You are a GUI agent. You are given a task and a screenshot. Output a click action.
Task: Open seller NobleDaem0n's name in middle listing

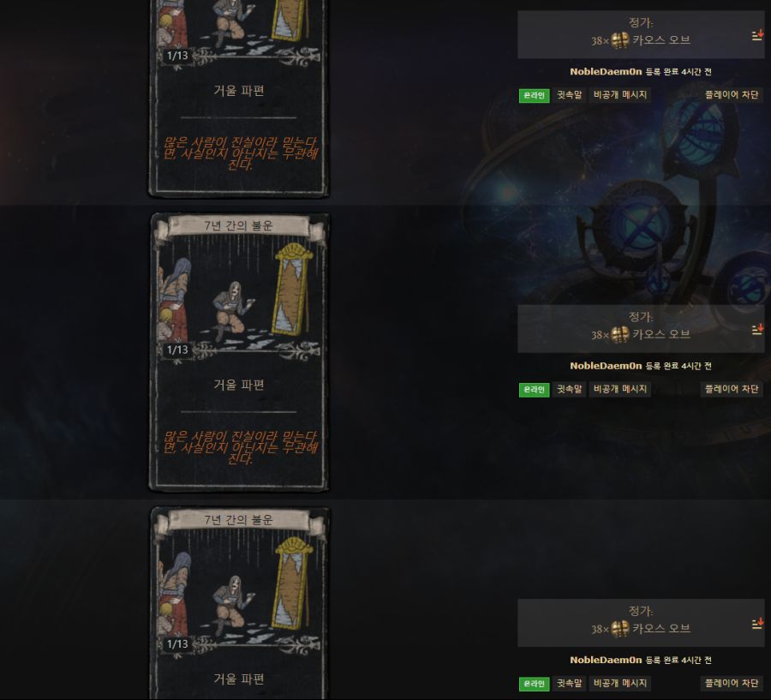[x=606, y=366]
